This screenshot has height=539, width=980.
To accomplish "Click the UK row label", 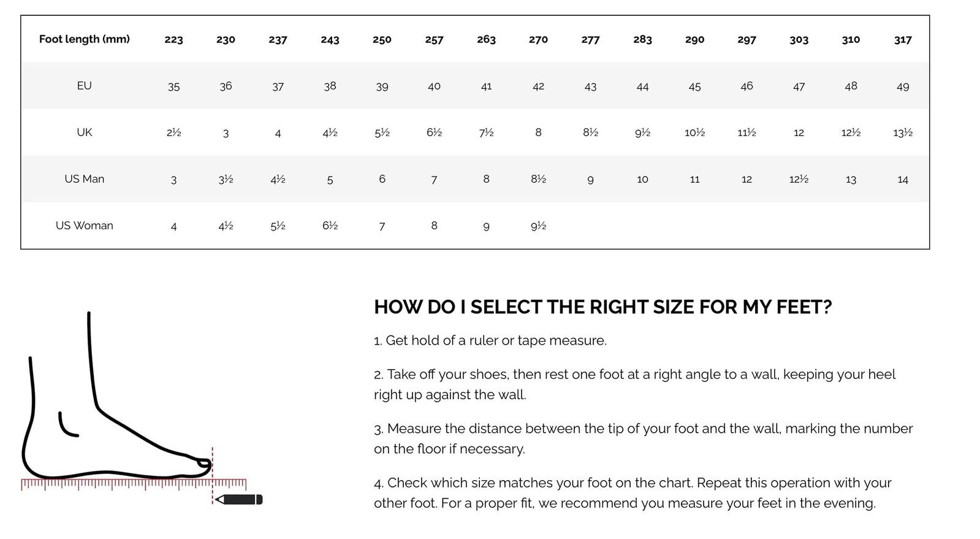I will [85, 132].
